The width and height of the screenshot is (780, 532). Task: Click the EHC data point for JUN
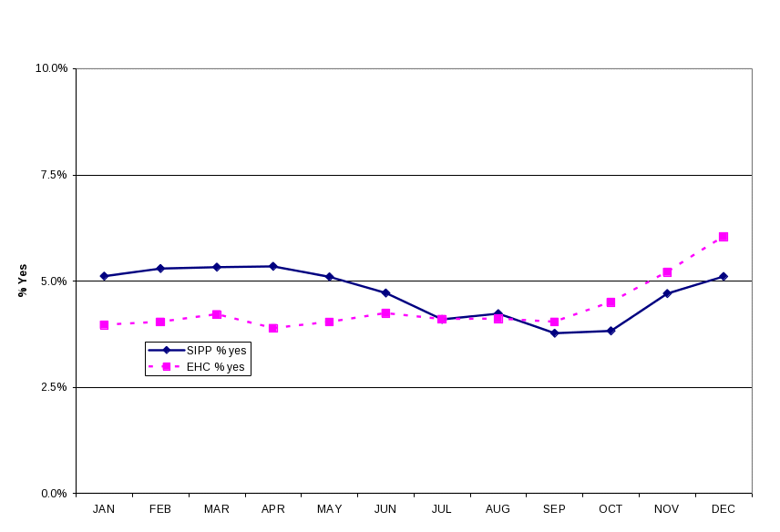pos(385,313)
